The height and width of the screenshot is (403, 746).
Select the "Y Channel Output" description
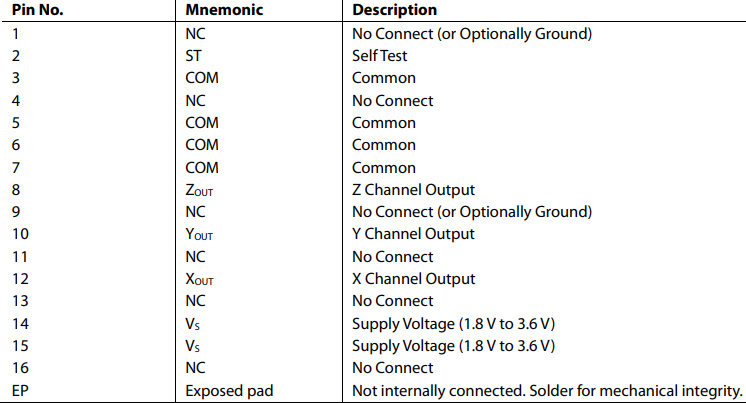[413, 234]
